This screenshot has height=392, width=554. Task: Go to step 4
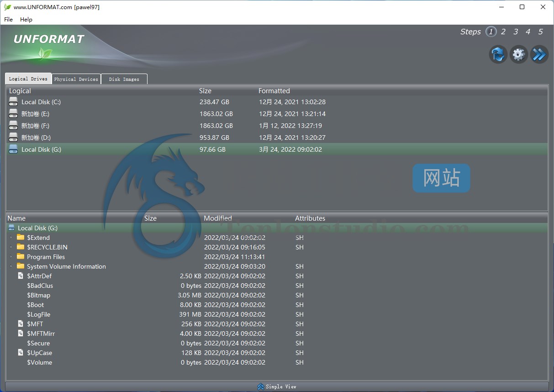click(x=528, y=32)
